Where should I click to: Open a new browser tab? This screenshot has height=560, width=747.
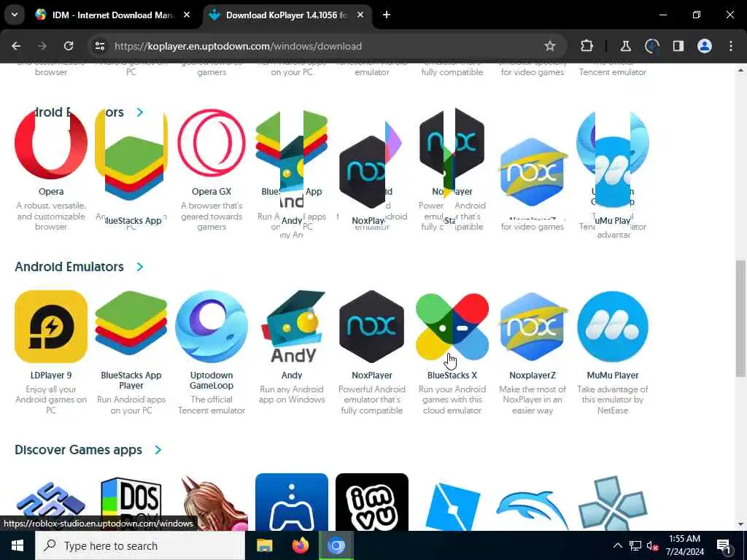pyautogui.click(x=387, y=15)
